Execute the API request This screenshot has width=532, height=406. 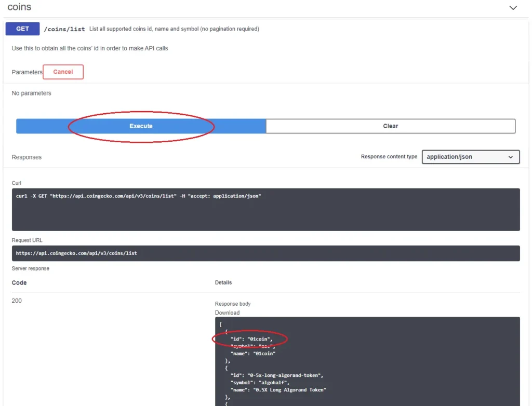click(x=141, y=126)
